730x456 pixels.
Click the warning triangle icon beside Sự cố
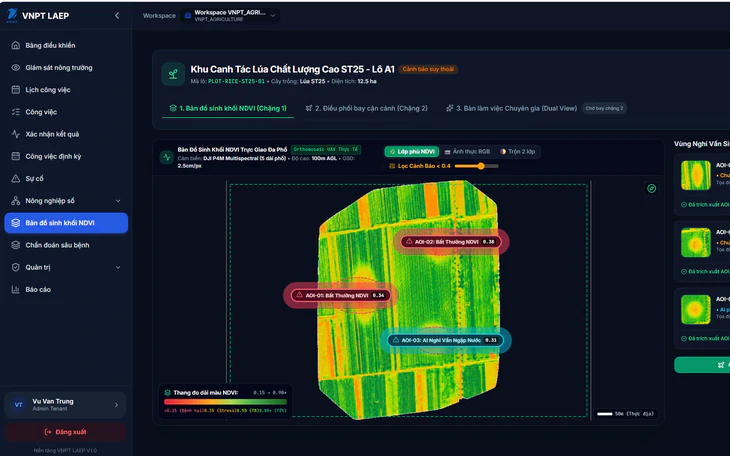[x=15, y=178]
